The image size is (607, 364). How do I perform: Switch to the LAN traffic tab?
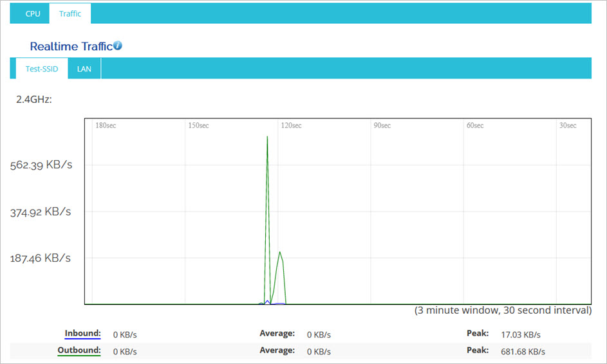[x=84, y=69]
